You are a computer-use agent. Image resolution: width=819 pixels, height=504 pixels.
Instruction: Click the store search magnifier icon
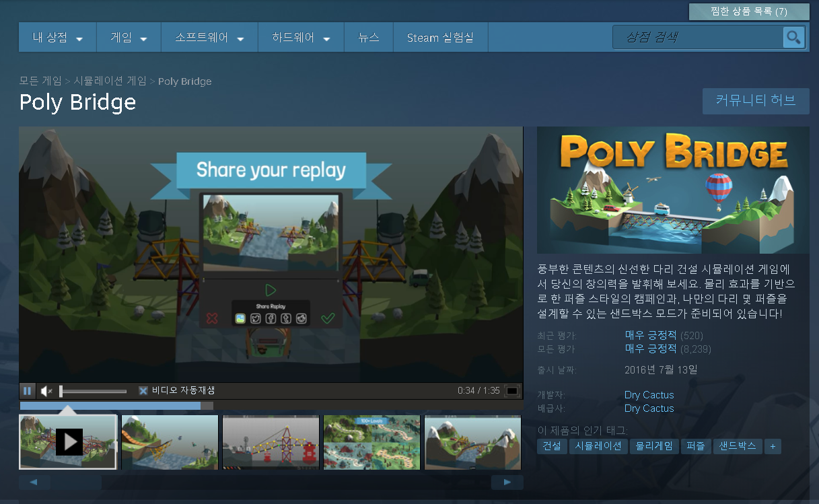(x=794, y=37)
